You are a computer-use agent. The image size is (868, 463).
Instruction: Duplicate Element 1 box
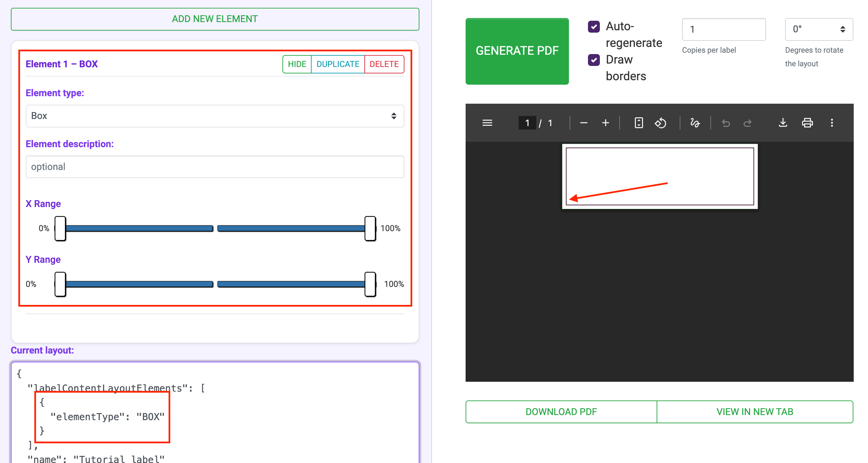(337, 64)
